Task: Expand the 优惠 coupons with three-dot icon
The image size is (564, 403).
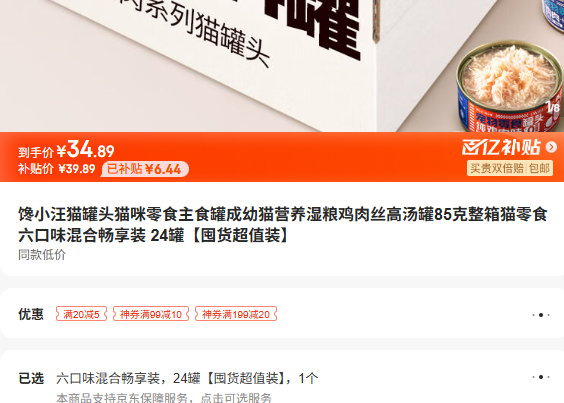Action: [x=541, y=315]
